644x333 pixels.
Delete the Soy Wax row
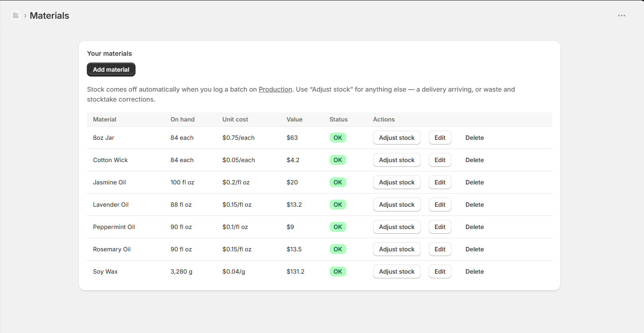[475, 271]
